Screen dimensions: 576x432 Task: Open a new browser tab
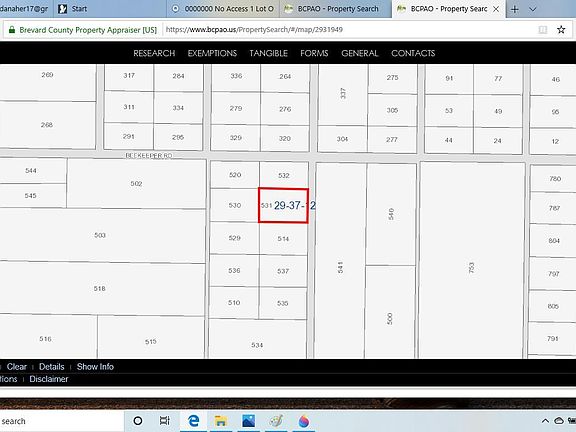click(x=515, y=9)
